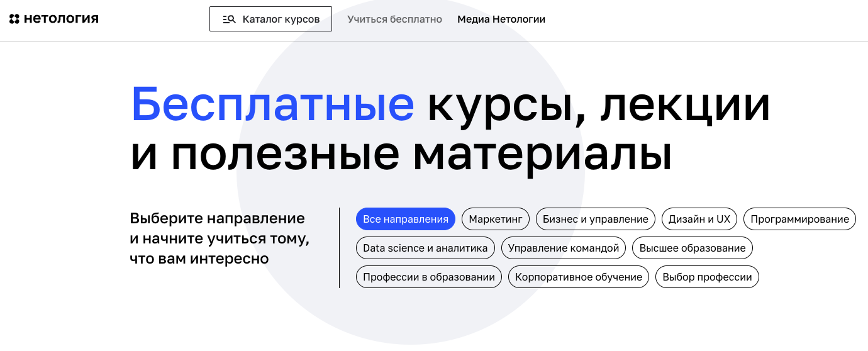Screen dimensions: 868x351
Task: Select the Все направления filter
Action: click(406, 219)
